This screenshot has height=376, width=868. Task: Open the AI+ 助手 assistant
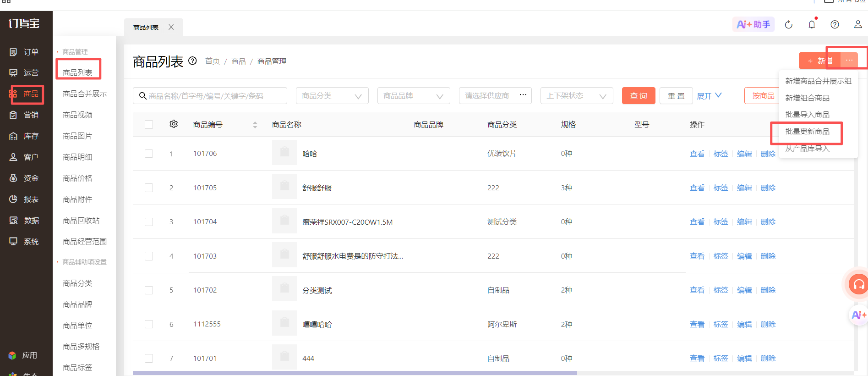(753, 24)
